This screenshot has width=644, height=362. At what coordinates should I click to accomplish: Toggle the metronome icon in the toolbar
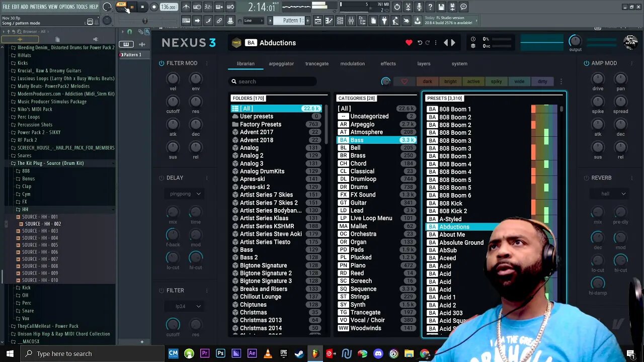pos(186,7)
